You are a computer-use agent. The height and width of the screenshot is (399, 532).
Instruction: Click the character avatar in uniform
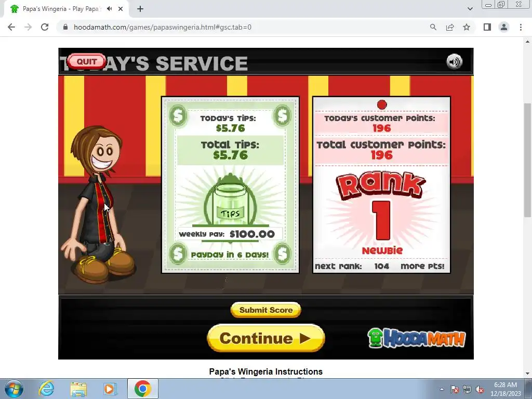98,205
